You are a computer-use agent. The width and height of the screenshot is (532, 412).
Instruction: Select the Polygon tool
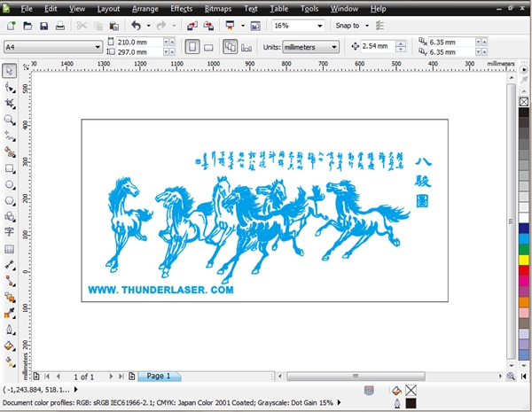(9, 201)
